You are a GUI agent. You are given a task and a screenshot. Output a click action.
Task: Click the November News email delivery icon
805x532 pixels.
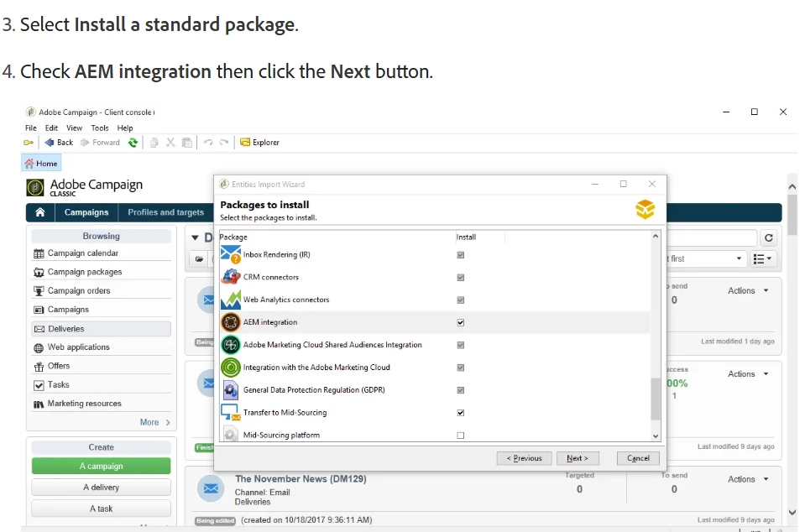[x=211, y=488]
